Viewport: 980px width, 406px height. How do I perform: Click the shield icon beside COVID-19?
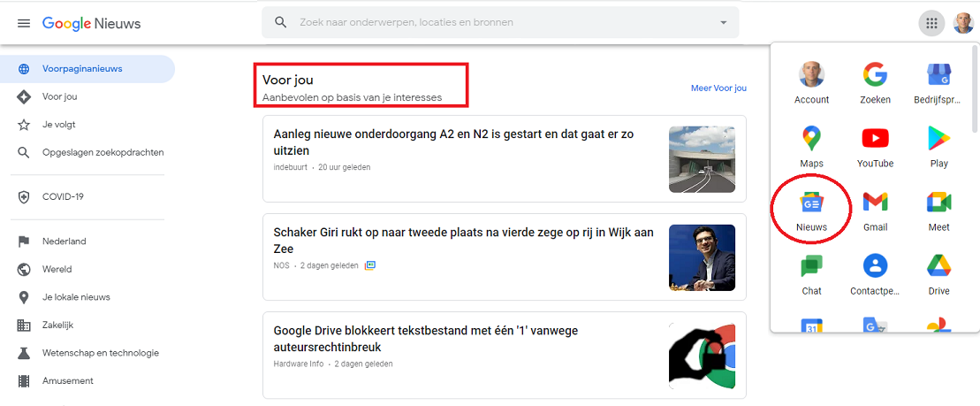tap(24, 197)
